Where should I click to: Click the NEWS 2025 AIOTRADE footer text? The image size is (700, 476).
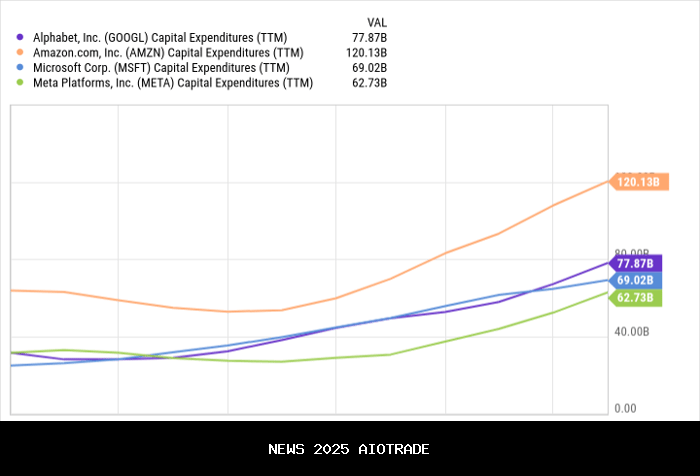(349, 449)
